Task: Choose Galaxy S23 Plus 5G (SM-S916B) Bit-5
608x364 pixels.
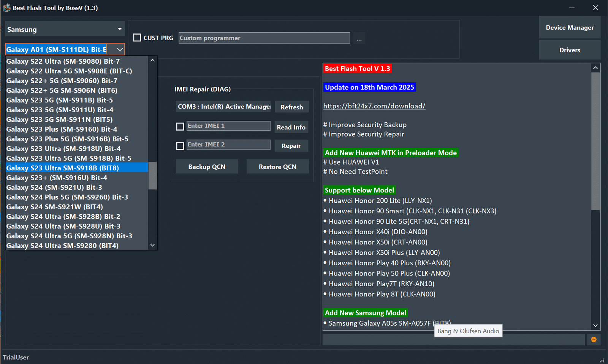Action: click(x=77, y=139)
